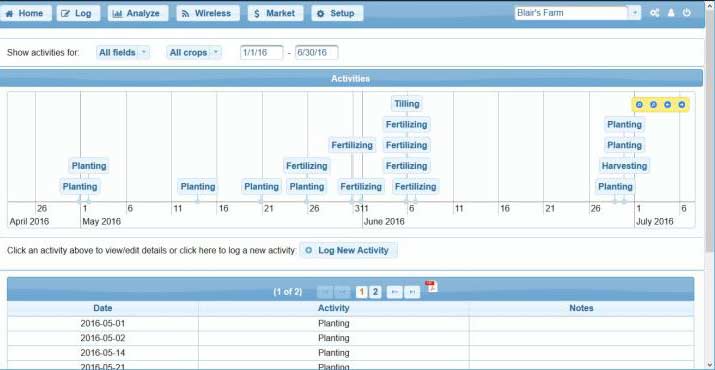Viewport: 715px width, 370px height.
Task: Click the 2016-05-01 date cell
Action: [x=103, y=323]
